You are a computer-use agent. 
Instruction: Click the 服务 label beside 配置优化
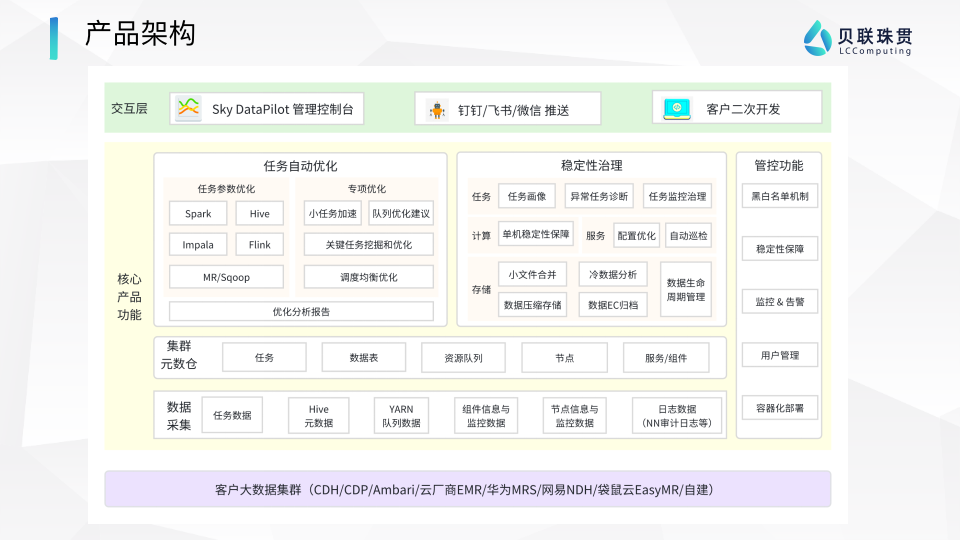point(595,235)
